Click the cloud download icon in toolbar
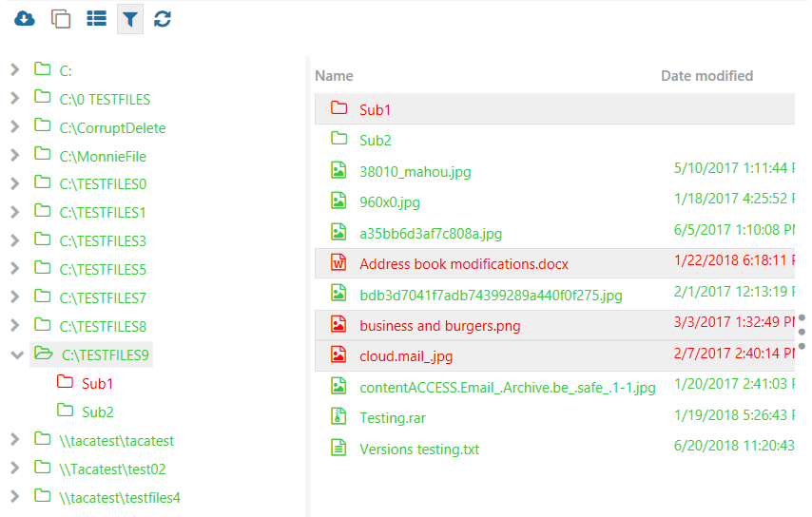This screenshot has height=517, width=812. pos(25,19)
